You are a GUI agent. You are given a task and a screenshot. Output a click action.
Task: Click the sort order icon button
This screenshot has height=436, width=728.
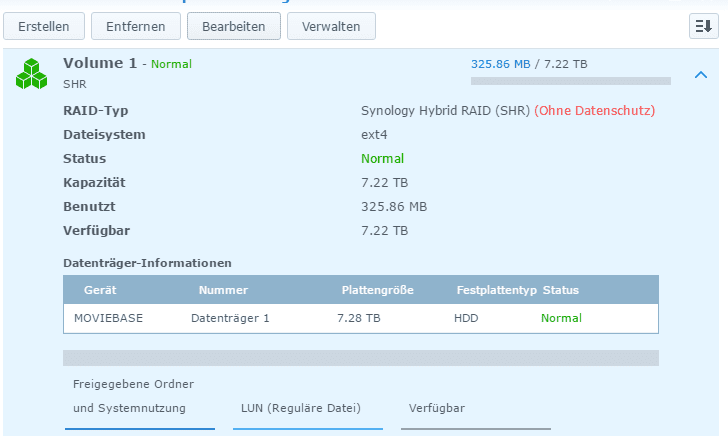coord(703,26)
